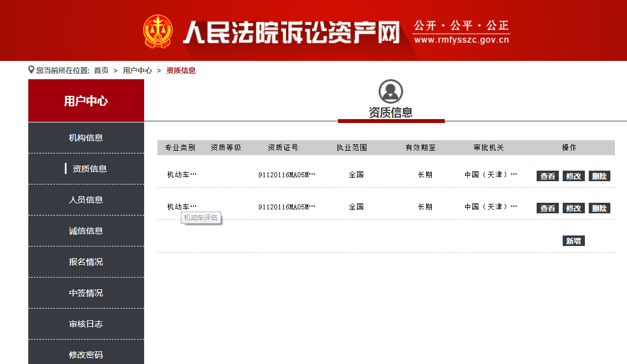Viewport: 627px width, 364px height.
Task: Click the court emblem logo
Action: [158, 32]
